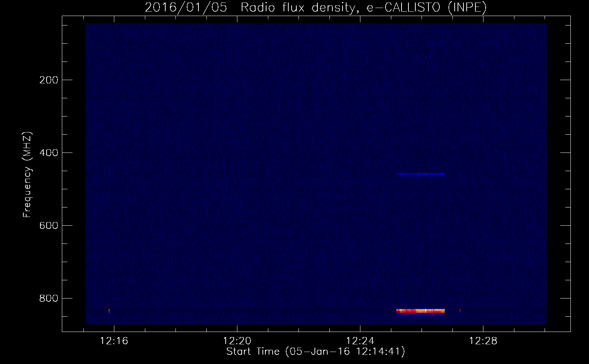Click the 12:24 time tick label
The width and height of the screenshot is (589, 364).
[x=360, y=341]
